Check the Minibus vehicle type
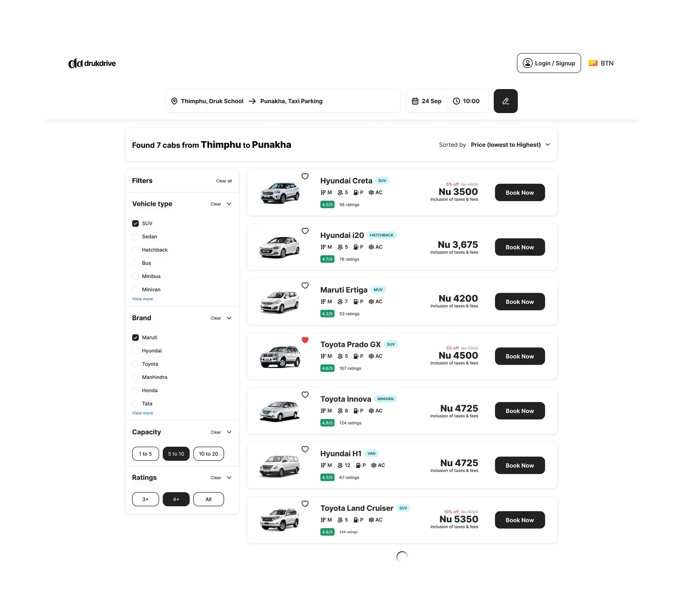The image size is (683, 616). (x=135, y=276)
